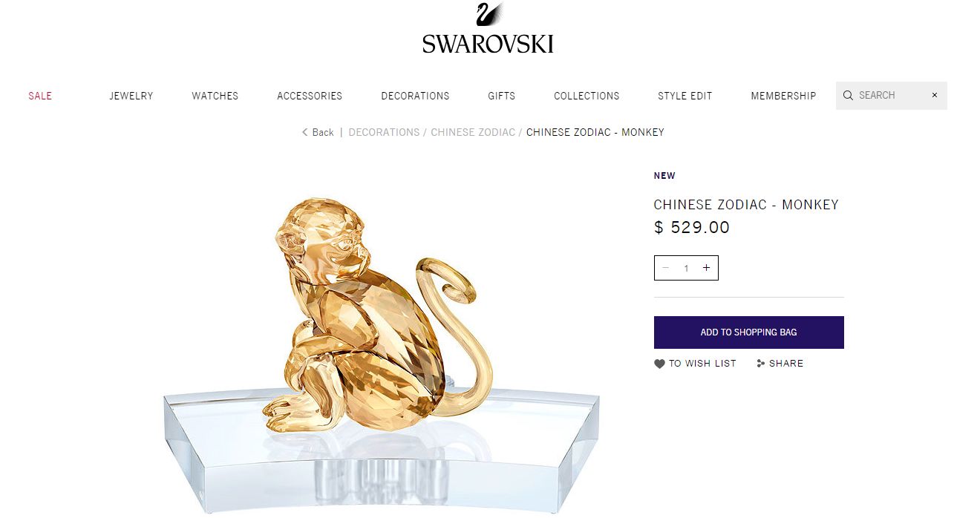Clear search with the x icon

click(935, 95)
